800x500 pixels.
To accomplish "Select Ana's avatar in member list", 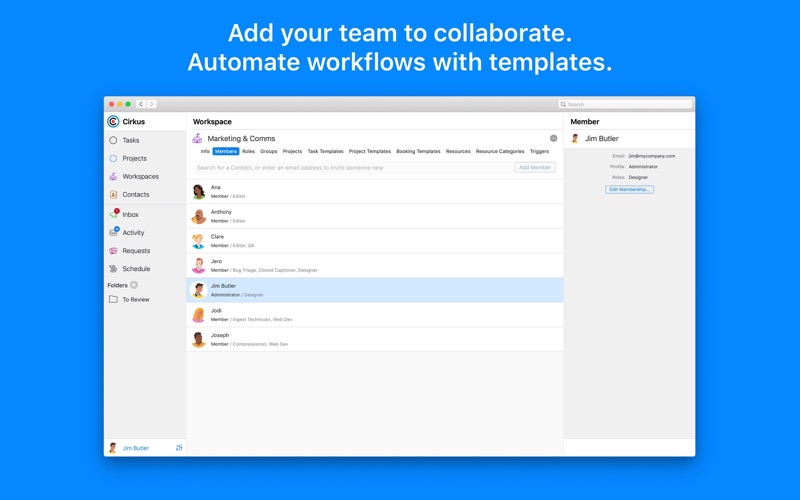I will click(x=198, y=192).
